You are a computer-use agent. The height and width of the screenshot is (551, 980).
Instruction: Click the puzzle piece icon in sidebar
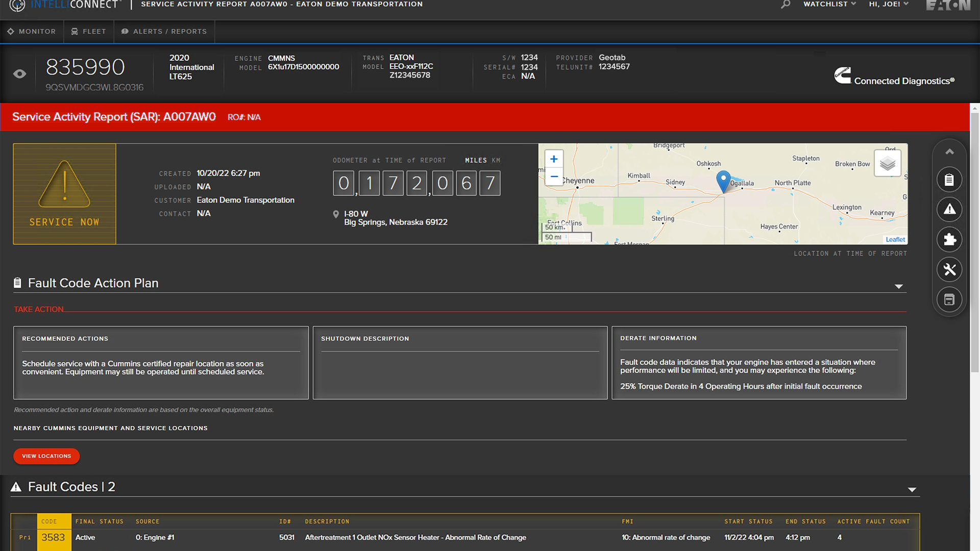point(949,239)
